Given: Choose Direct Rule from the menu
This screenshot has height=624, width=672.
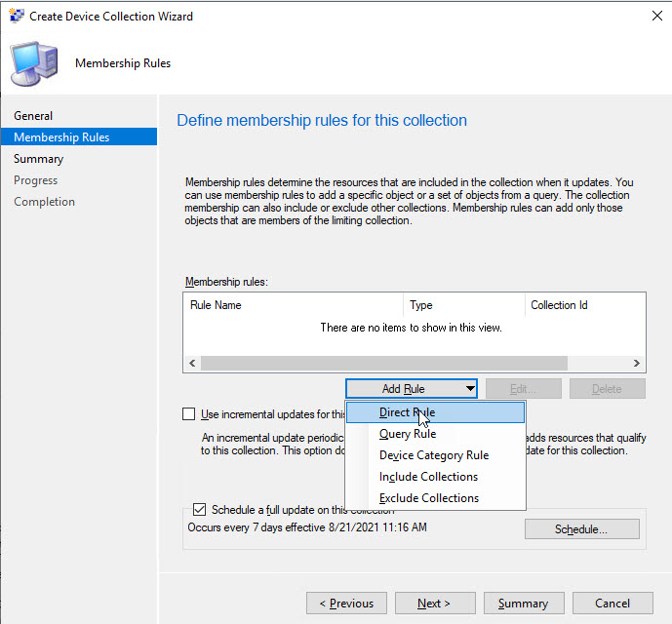Looking at the screenshot, I should 407,412.
